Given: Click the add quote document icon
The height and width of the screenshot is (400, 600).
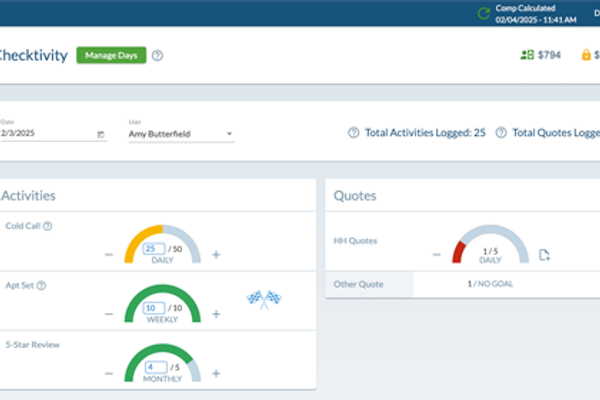Looking at the screenshot, I should click(544, 255).
